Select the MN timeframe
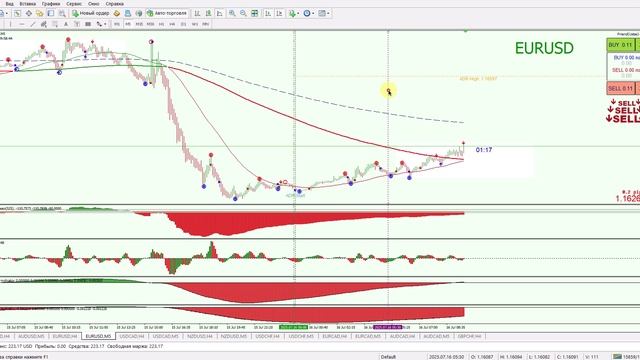Screen dimensions: 640x360 click(x=206, y=24)
